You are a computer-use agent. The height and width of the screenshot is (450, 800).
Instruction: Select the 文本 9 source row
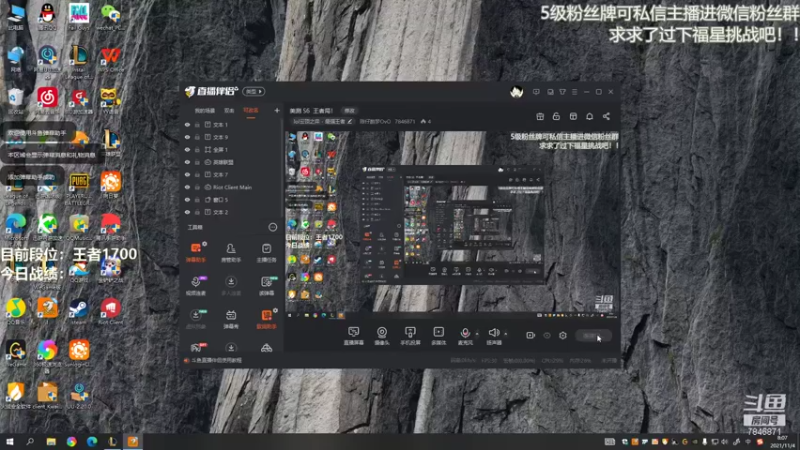click(232, 137)
